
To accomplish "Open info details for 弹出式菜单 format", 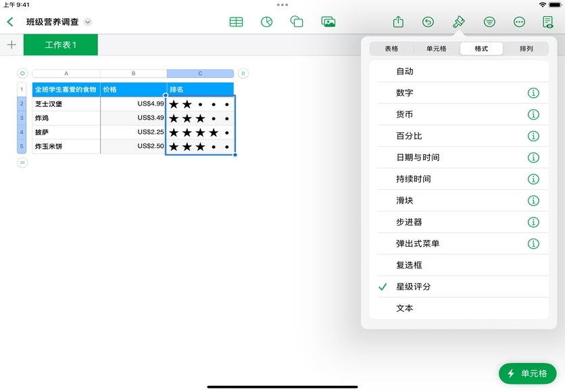I will pos(533,243).
